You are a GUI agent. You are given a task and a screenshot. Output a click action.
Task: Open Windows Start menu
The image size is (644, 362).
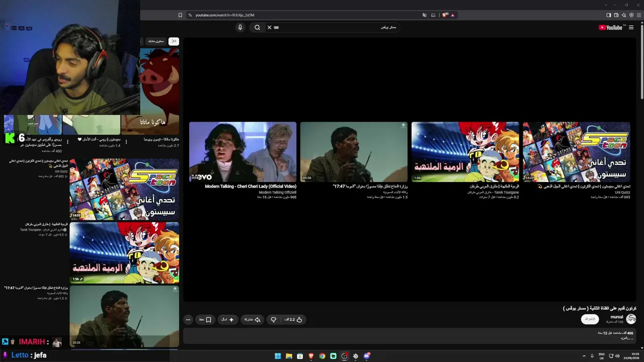(x=278, y=356)
